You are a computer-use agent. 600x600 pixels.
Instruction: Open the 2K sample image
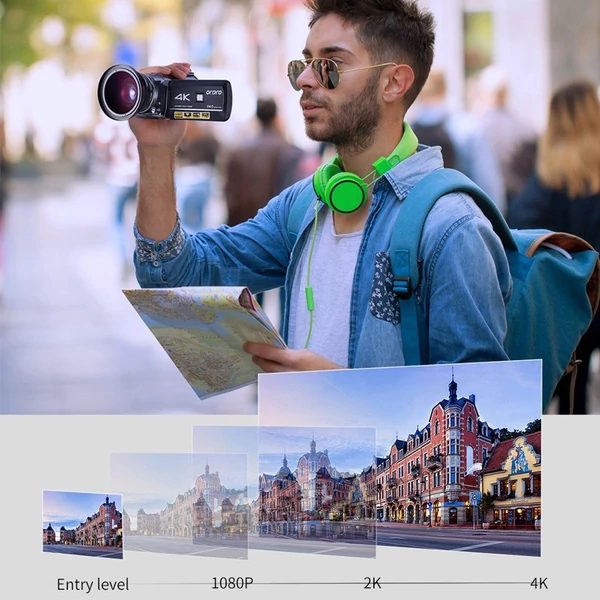click(x=284, y=491)
